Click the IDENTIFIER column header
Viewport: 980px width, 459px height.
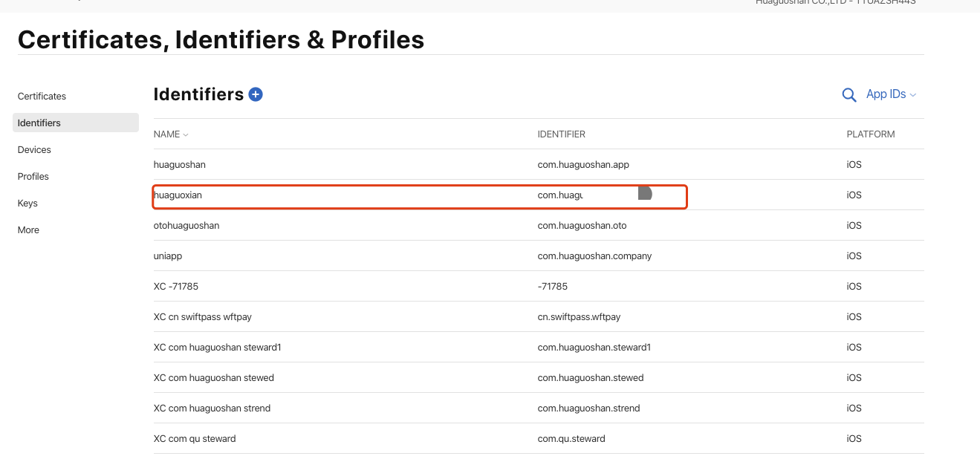tap(561, 134)
